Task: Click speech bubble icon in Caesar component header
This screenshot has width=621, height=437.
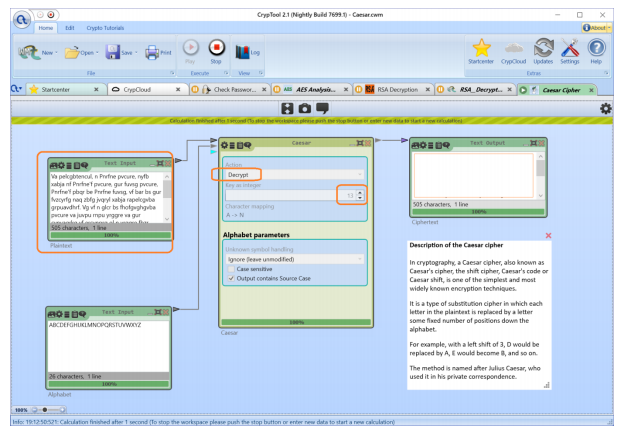Action: pos(248,145)
